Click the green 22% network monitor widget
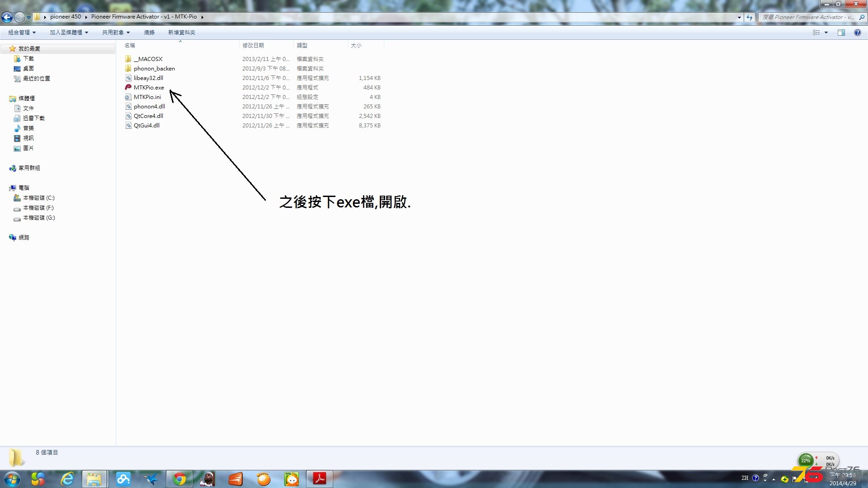Viewport: 868px width, 488px height. (806, 460)
